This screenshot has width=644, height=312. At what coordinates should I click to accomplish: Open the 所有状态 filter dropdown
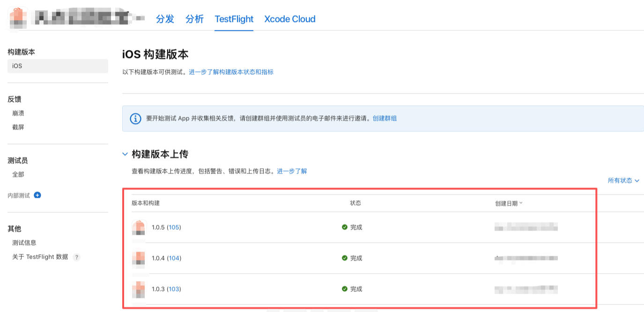pos(623,181)
